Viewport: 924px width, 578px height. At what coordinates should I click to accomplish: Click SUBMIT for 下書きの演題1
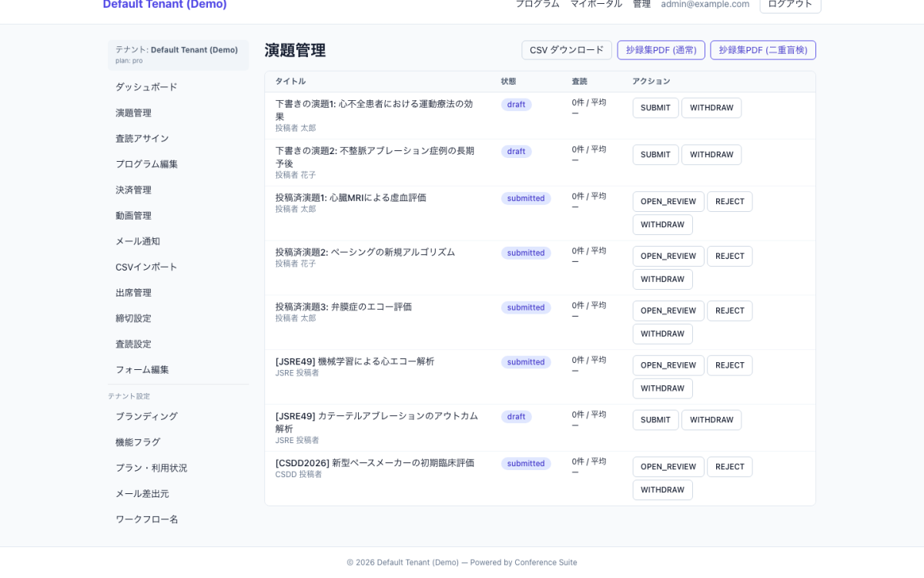pyautogui.click(x=655, y=108)
